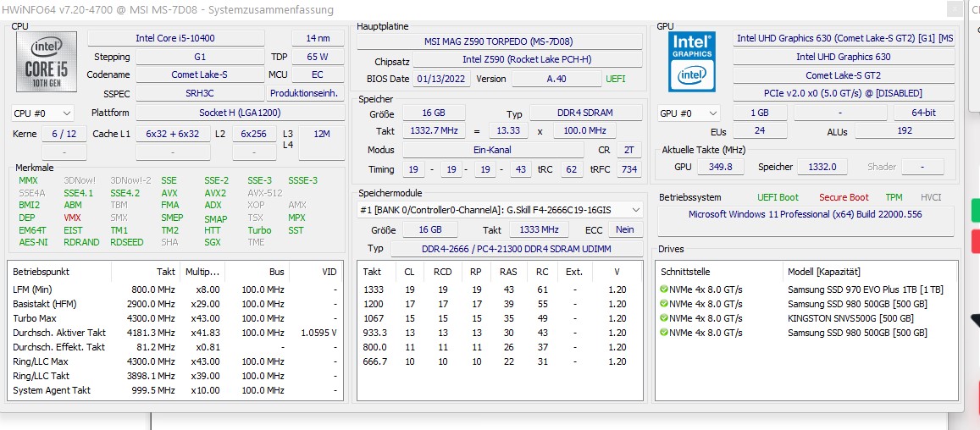
Task: Select the Samsung SSD 970 EVO Plus 1TB drive
Action: [x=806, y=289]
